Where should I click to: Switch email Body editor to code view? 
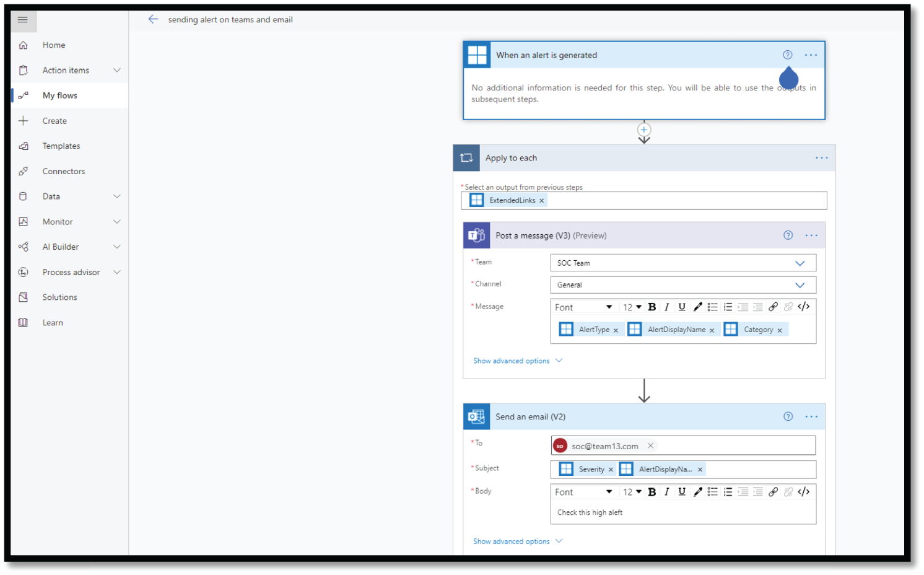tap(804, 492)
